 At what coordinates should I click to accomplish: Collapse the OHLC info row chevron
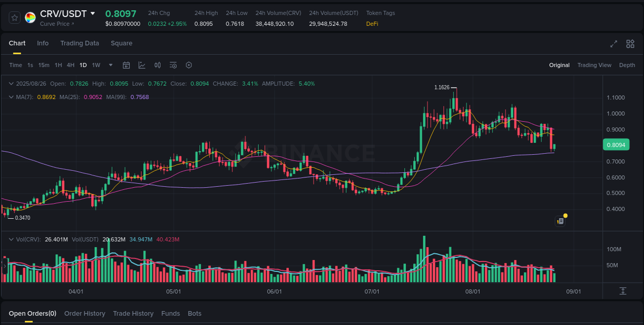(x=10, y=83)
